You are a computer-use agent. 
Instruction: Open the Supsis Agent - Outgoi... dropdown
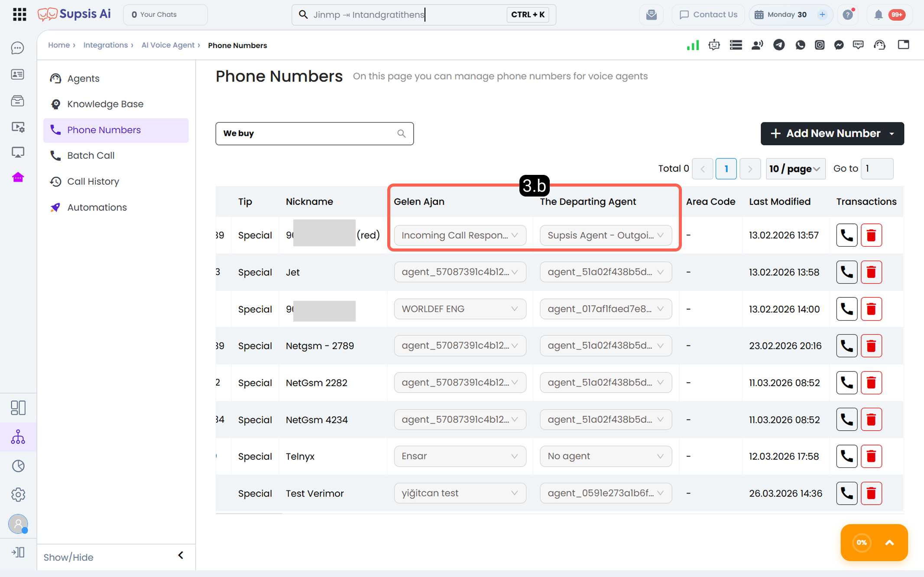pos(606,235)
